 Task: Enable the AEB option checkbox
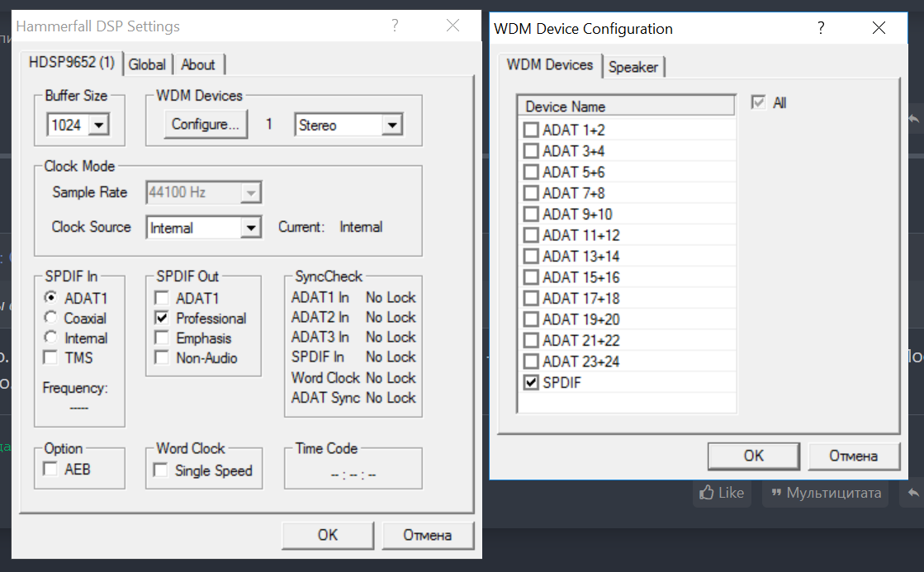pos(50,469)
